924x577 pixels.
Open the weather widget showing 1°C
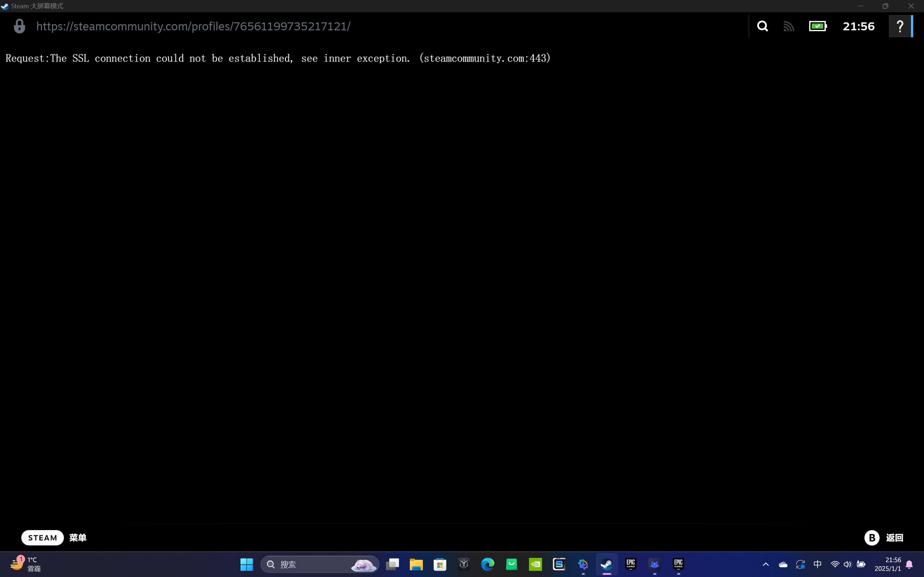click(x=25, y=564)
